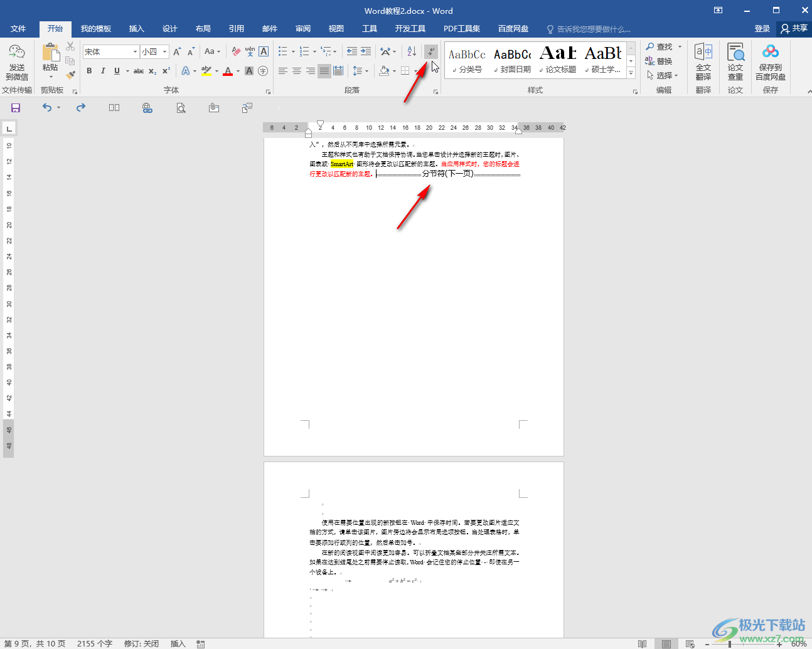
Task: Open font dialog launcher in 字体 group
Action: (268, 92)
